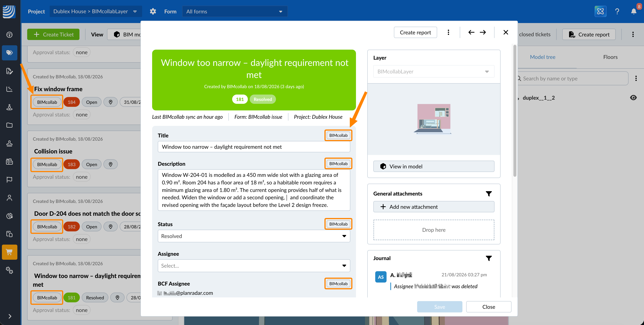Open the Project Dublex House dropdown
The height and width of the screenshot is (325, 644).
95,12
